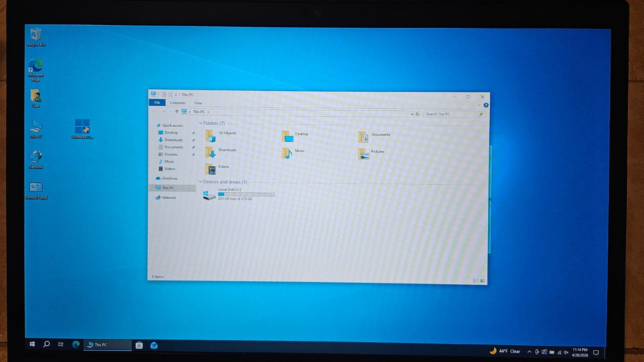
Task: Open the address bar history dropdown
Action: point(412,114)
